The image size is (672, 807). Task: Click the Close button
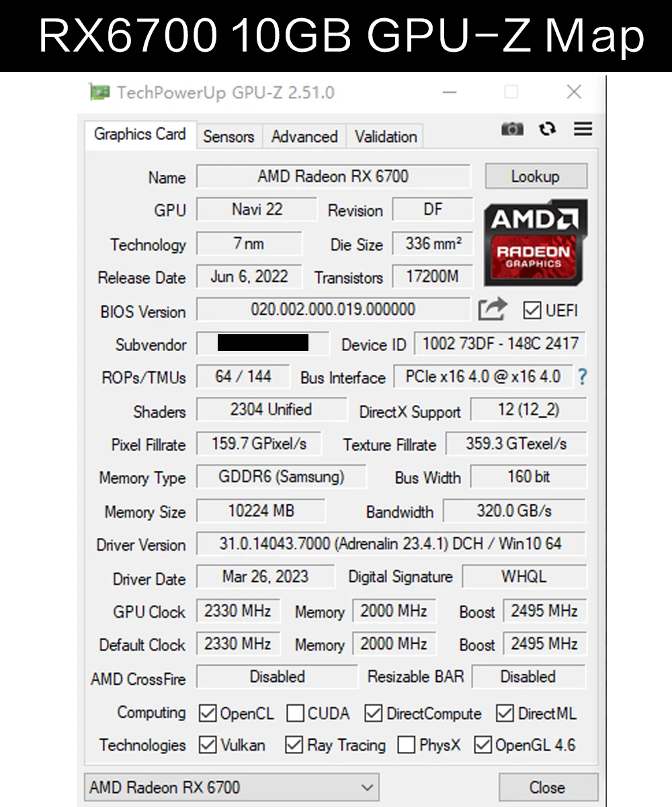coord(547,787)
